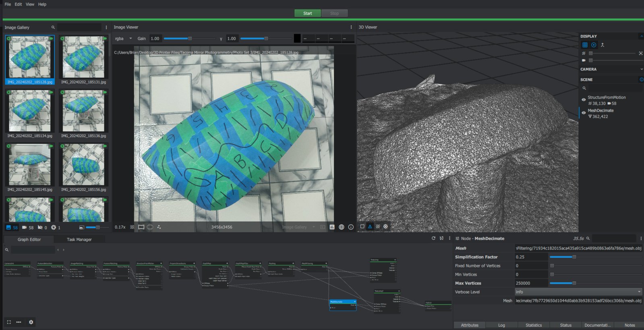Screen dimensions: 644x330
Task: Open the Statistics tab
Action: click(534, 325)
